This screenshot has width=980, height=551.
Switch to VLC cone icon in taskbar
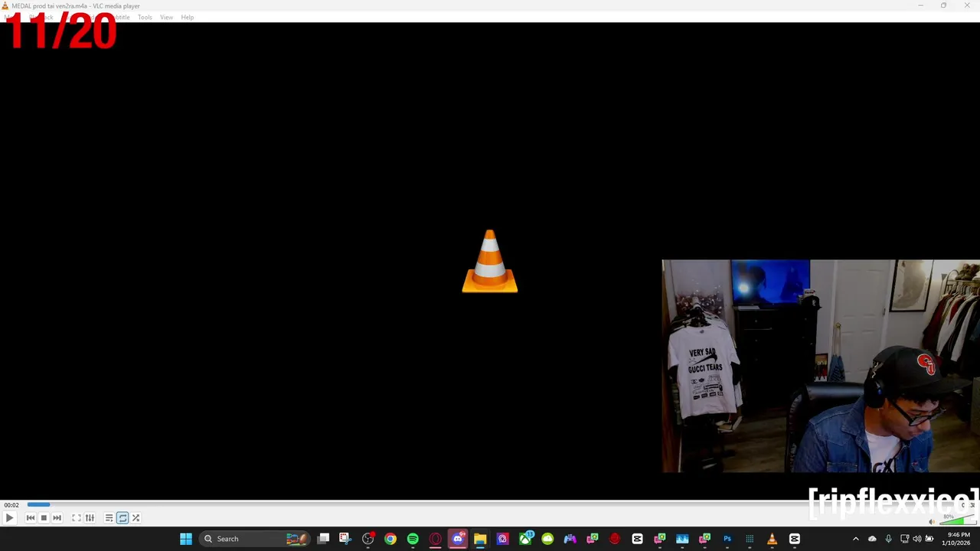pyautogui.click(x=772, y=539)
